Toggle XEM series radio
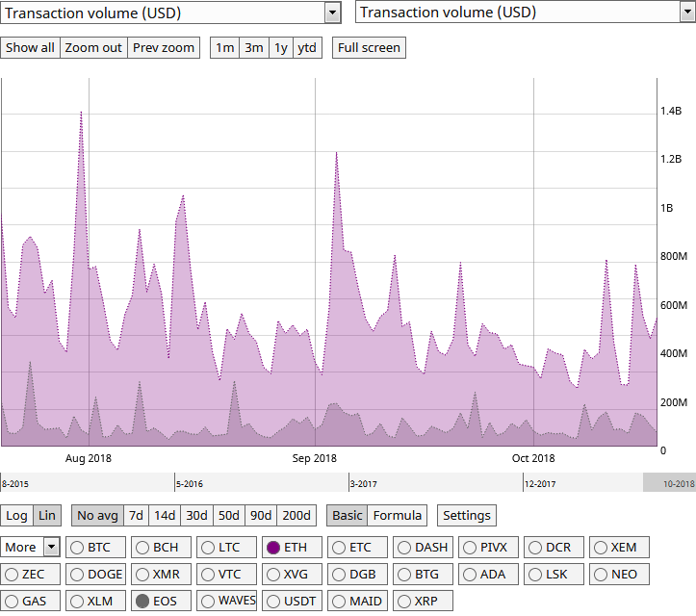This screenshot has width=696, height=616. coord(619,548)
